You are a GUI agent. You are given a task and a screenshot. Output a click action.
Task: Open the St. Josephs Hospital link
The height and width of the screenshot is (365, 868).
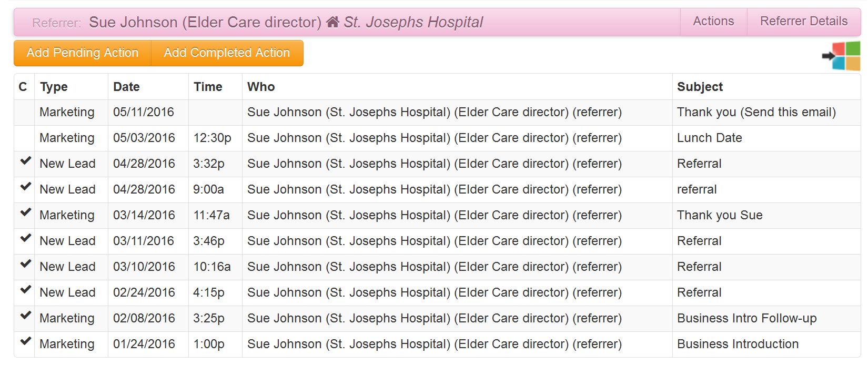pos(413,22)
